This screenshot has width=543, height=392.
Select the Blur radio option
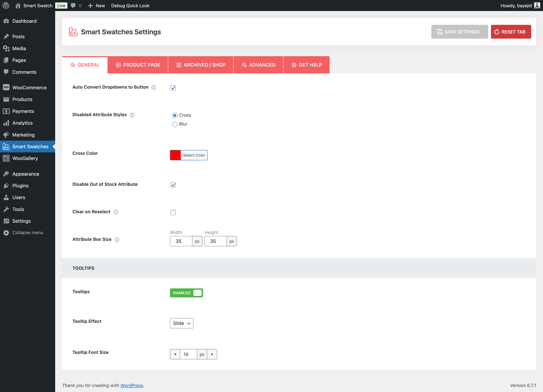coord(175,124)
